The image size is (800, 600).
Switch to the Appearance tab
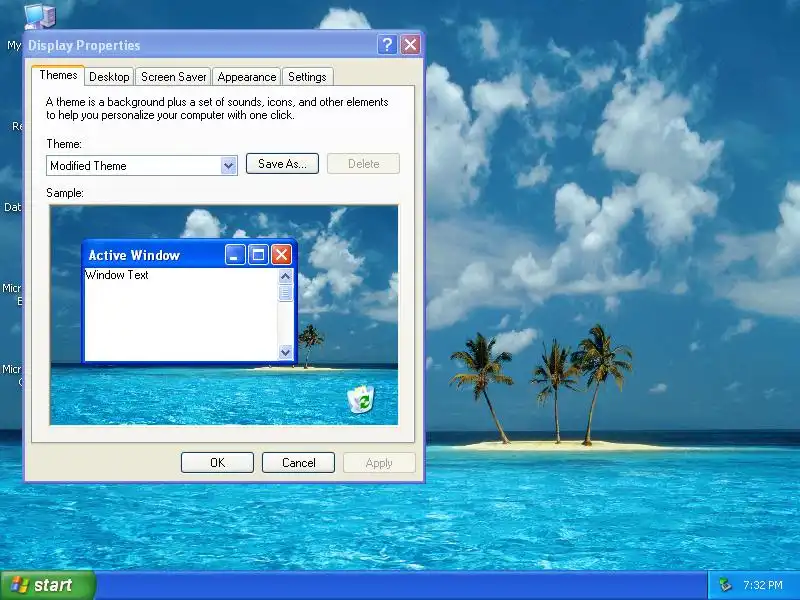click(x=246, y=77)
